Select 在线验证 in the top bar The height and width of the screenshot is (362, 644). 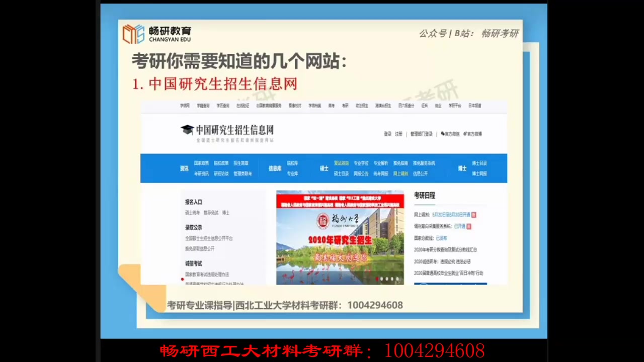[x=243, y=106]
